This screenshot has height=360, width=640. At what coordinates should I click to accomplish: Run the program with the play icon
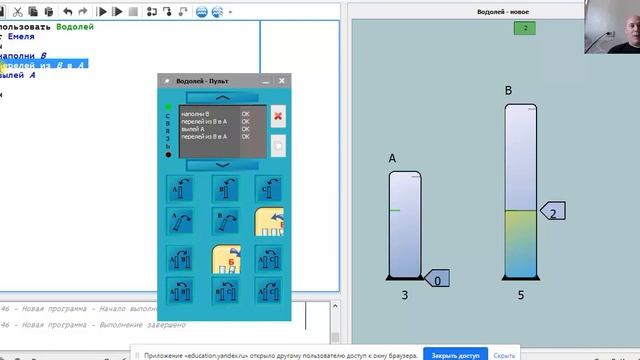click(102, 12)
